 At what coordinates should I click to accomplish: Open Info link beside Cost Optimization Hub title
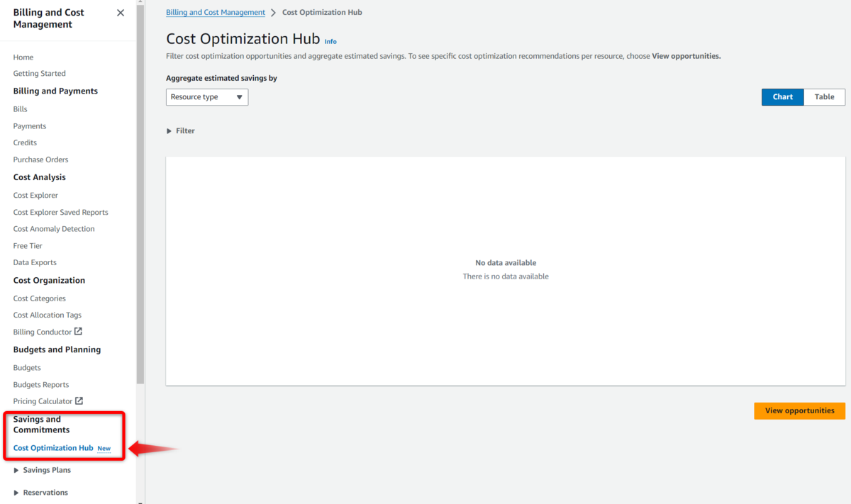(330, 42)
